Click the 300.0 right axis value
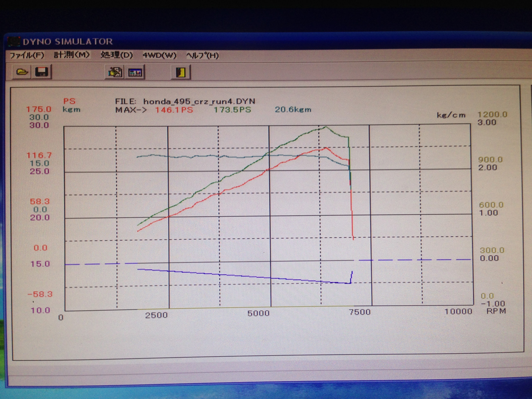This screenshot has width=532, height=399. pos(492,250)
